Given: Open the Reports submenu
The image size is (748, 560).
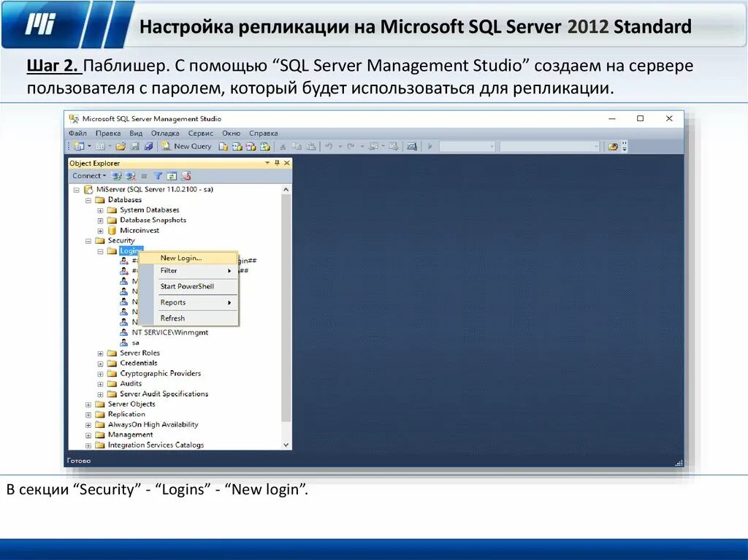Looking at the screenshot, I should [x=189, y=302].
